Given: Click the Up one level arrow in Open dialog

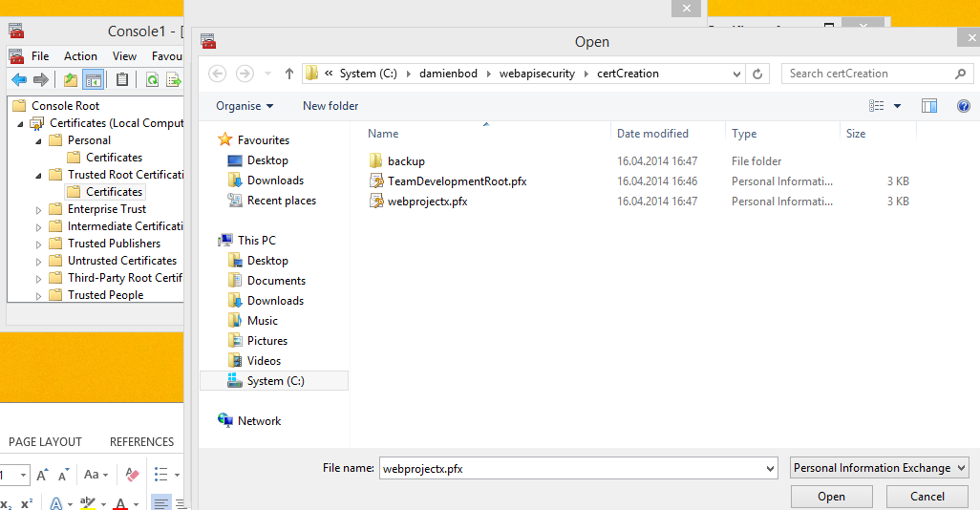Looking at the screenshot, I should coord(288,74).
